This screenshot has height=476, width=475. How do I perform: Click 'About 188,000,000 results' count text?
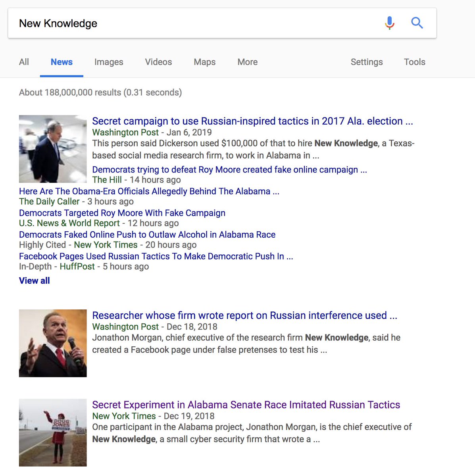100,92
